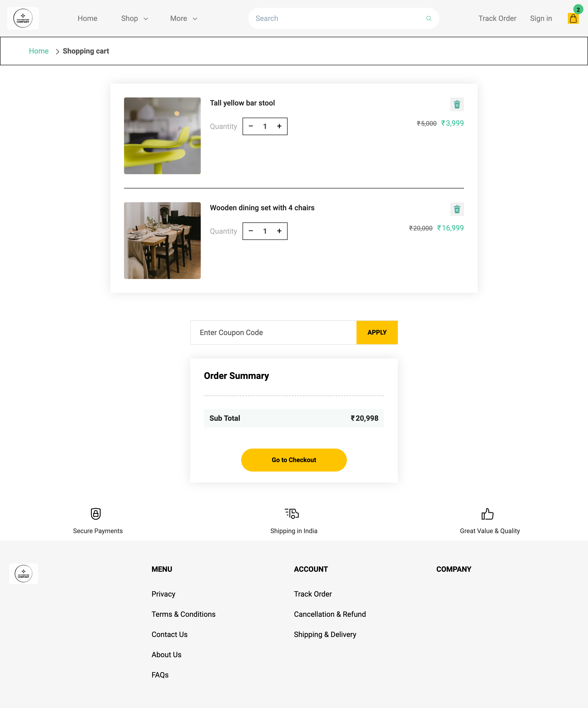Click the footer Furniture Company logo
Viewport: 588px width, 708px height.
(x=23, y=574)
